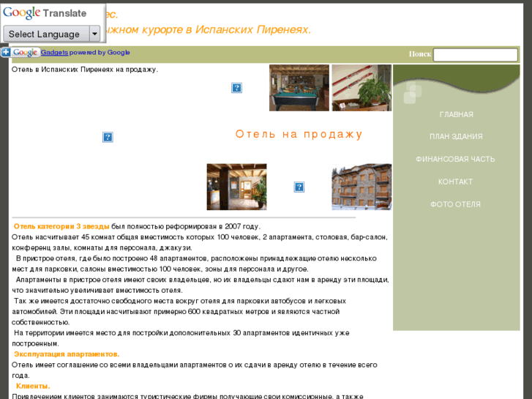
Task: Open the hotel exterior building photo
Action: [361, 187]
